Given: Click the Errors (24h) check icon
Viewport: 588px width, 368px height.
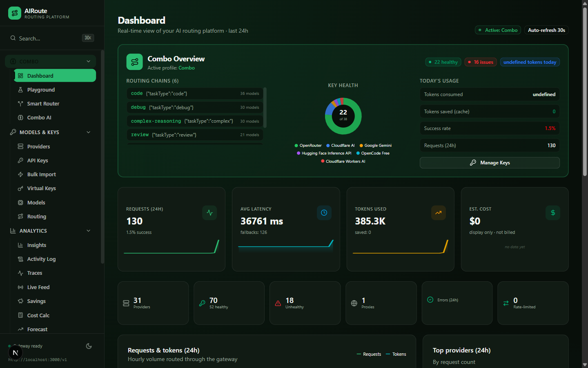Looking at the screenshot, I should (430, 300).
